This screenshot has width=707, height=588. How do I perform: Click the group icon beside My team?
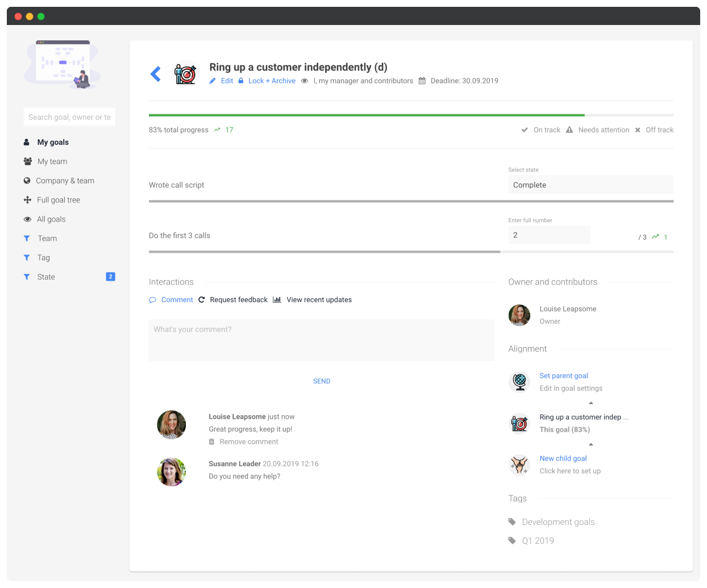(x=27, y=161)
